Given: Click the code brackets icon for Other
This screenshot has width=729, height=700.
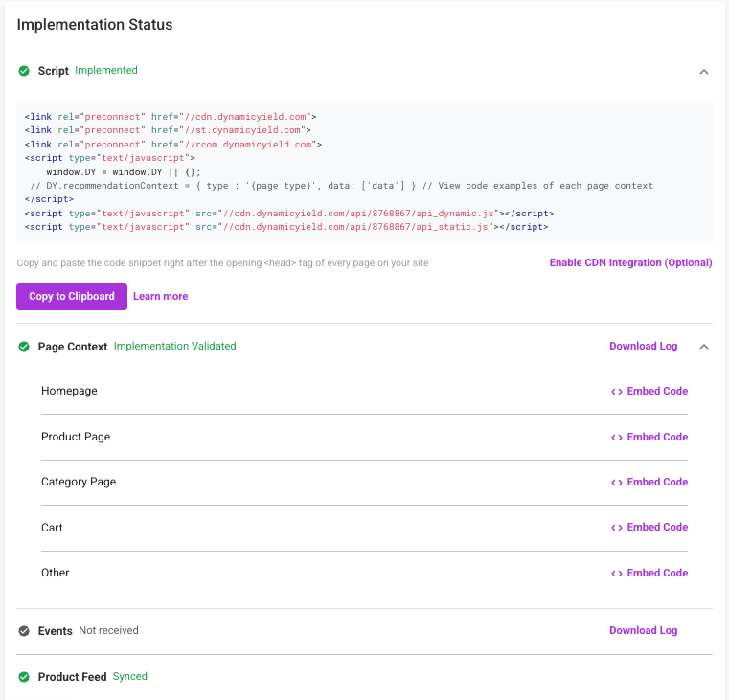Looking at the screenshot, I should point(617,573).
